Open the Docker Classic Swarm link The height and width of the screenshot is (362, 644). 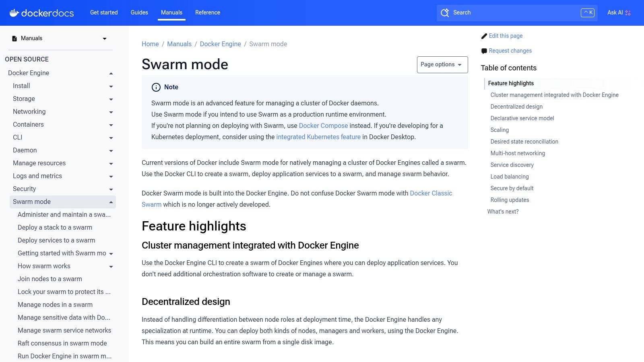pyautogui.click(x=431, y=193)
